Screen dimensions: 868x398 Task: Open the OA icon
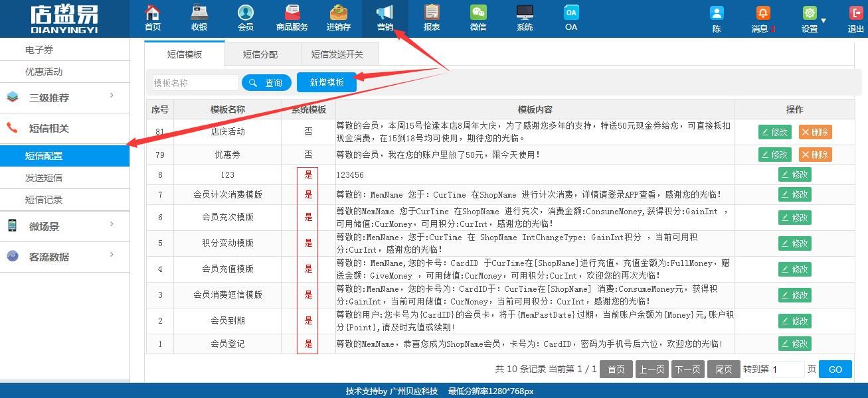[571, 13]
